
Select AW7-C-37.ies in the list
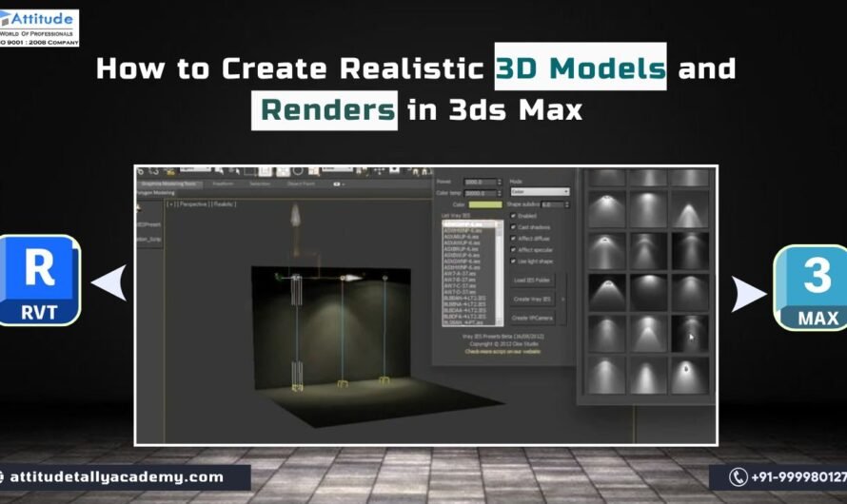coord(461,286)
